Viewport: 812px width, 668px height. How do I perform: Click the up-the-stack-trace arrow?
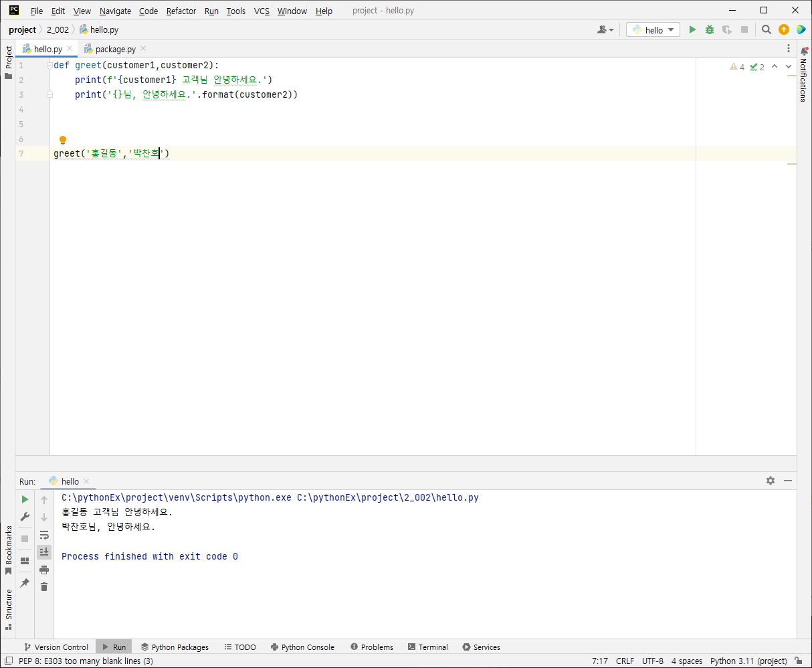point(44,500)
